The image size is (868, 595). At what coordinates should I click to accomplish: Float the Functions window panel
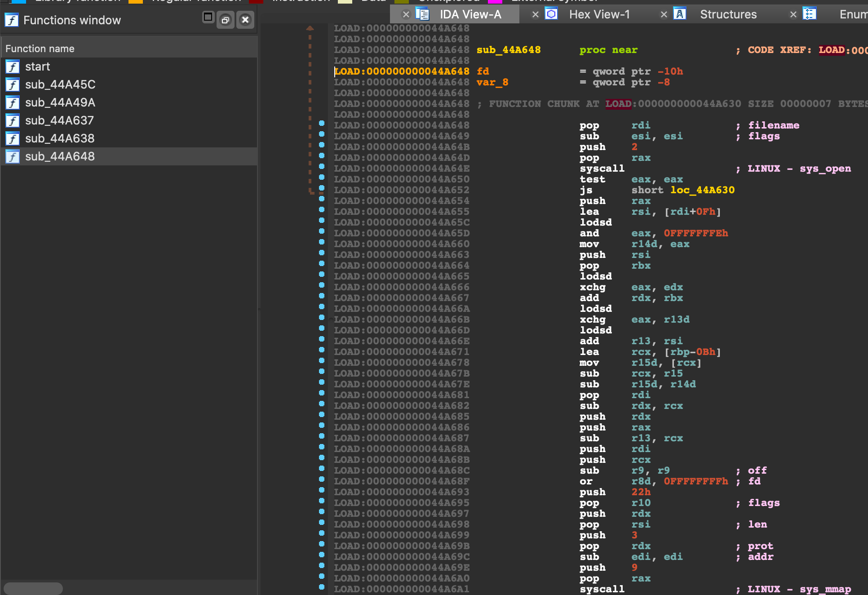(x=226, y=20)
